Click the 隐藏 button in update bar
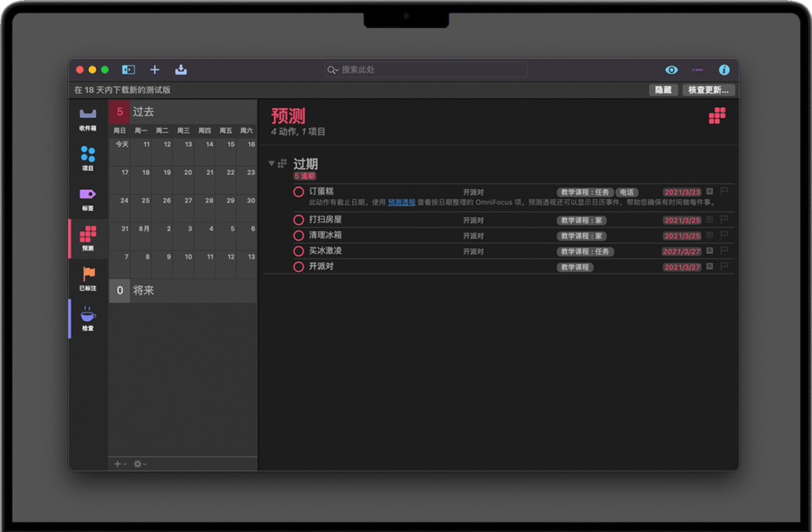The image size is (812, 532). click(x=663, y=90)
